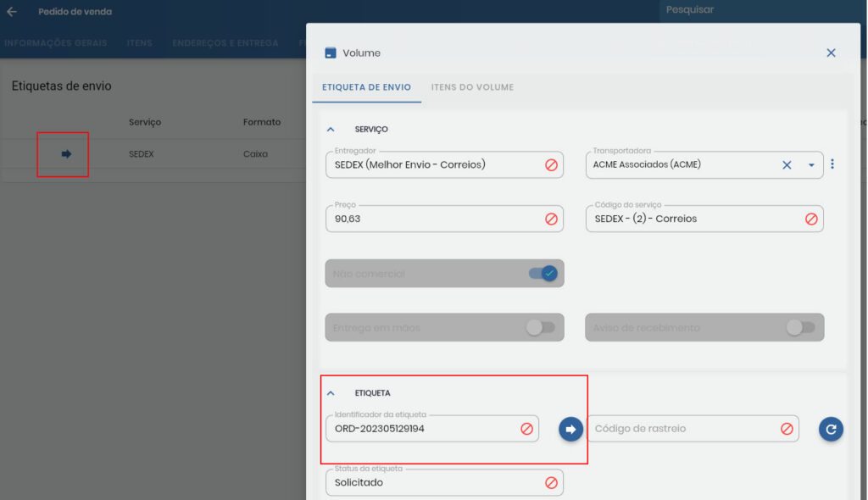The height and width of the screenshot is (500, 868).
Task: Go to the Informações Gerais tab
Action: point(55,43)
